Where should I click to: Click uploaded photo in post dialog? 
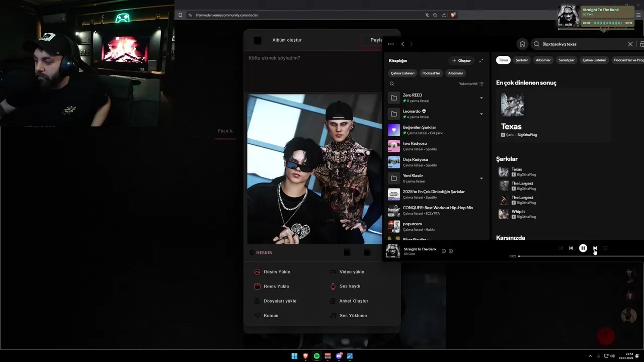pyautogui.click(x=314, y=169)
